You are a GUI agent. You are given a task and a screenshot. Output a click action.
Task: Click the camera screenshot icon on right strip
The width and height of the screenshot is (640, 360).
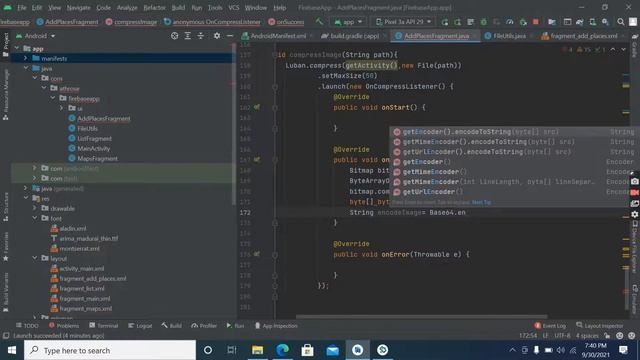(634, 181)
